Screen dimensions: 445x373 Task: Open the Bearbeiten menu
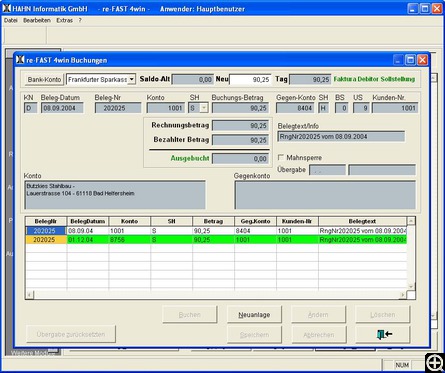click(37, 20)
